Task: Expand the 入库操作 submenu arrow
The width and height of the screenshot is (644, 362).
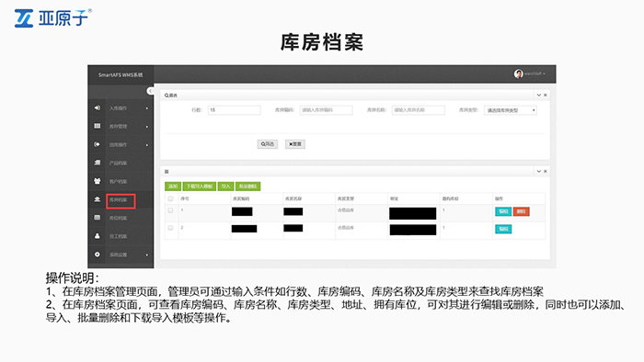Action: coord(147,108)
